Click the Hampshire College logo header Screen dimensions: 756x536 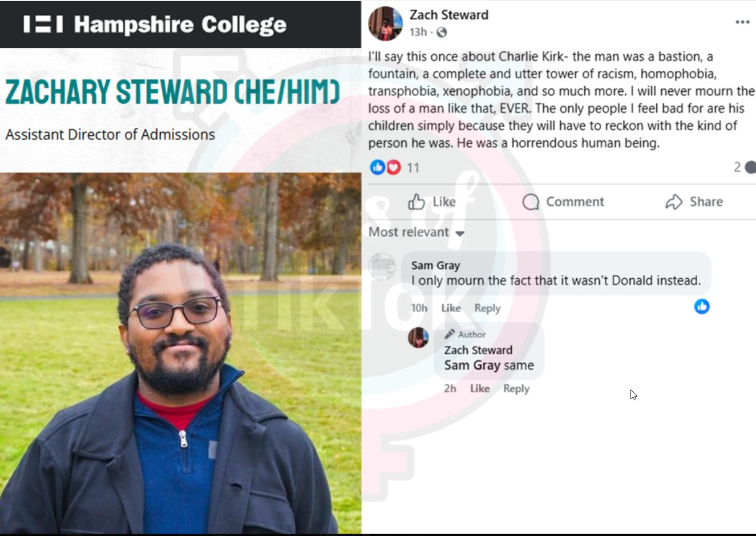(x=155, y=25)
